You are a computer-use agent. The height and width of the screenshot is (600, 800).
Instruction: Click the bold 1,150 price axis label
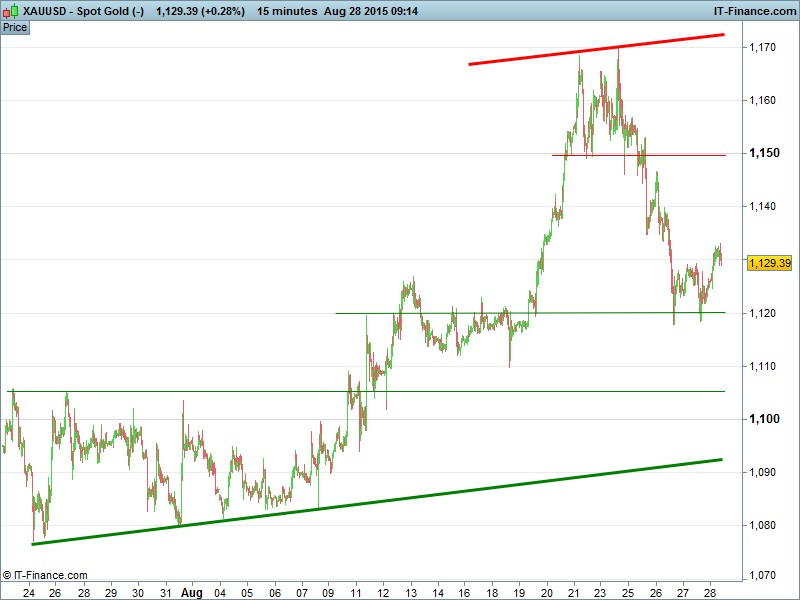click(x=766, y=153)
